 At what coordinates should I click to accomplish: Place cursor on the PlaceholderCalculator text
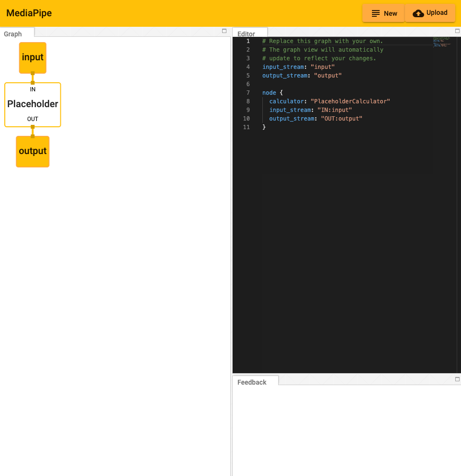(x=350, y=101)
